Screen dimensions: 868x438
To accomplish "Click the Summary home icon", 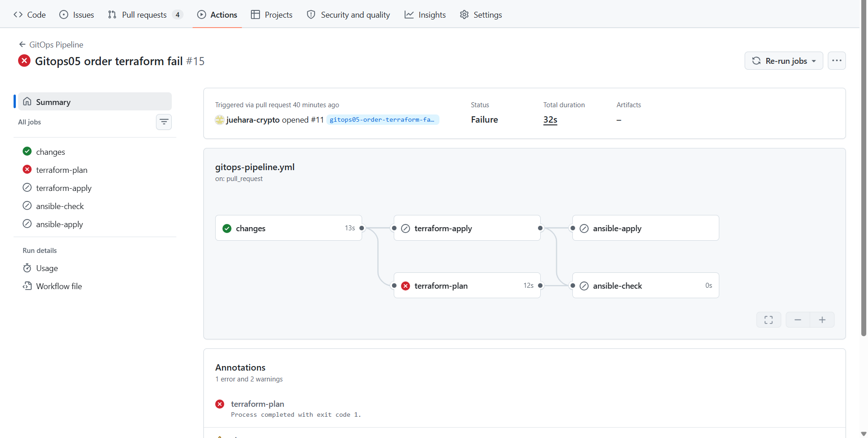I will point(27,101).
